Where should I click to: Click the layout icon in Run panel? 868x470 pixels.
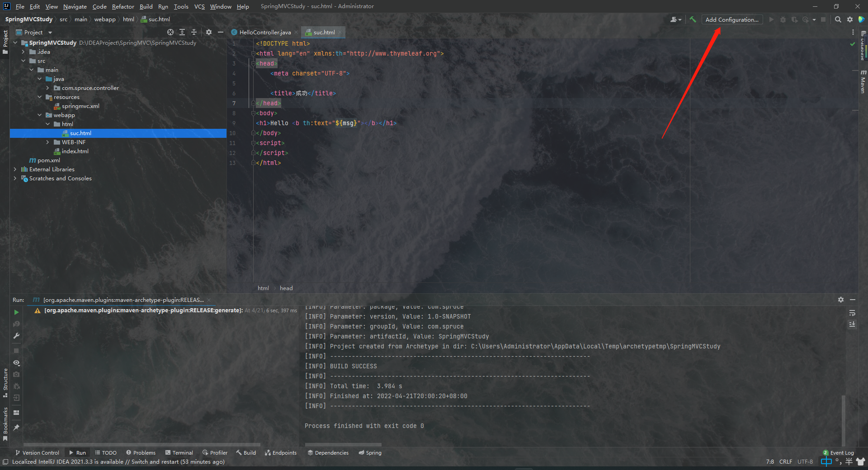16,412
